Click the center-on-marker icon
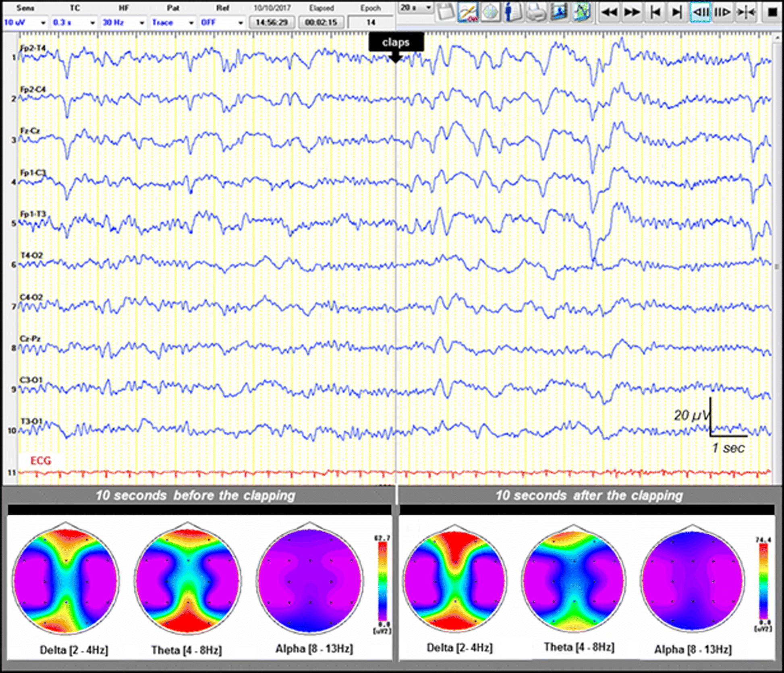The height and width of the screenshot is (673, 784). coord(745,12)
